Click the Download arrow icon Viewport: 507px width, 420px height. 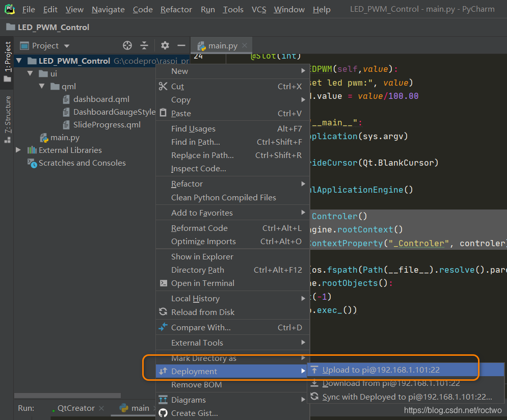(x=314, y=383)
